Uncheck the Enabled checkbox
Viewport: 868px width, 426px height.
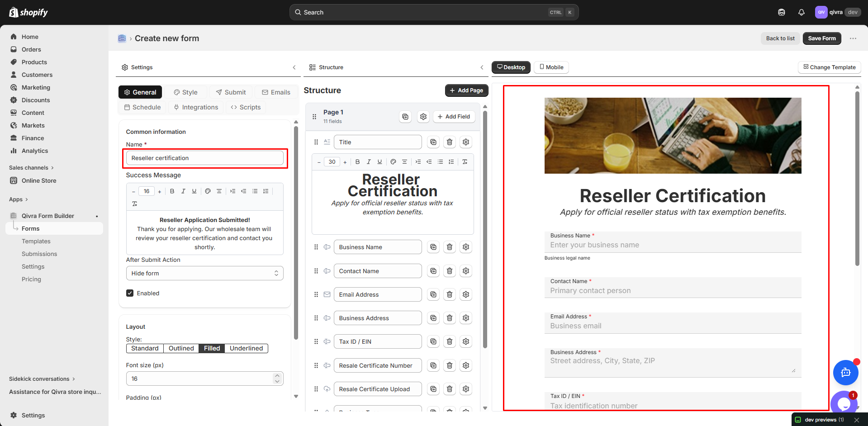130,293
